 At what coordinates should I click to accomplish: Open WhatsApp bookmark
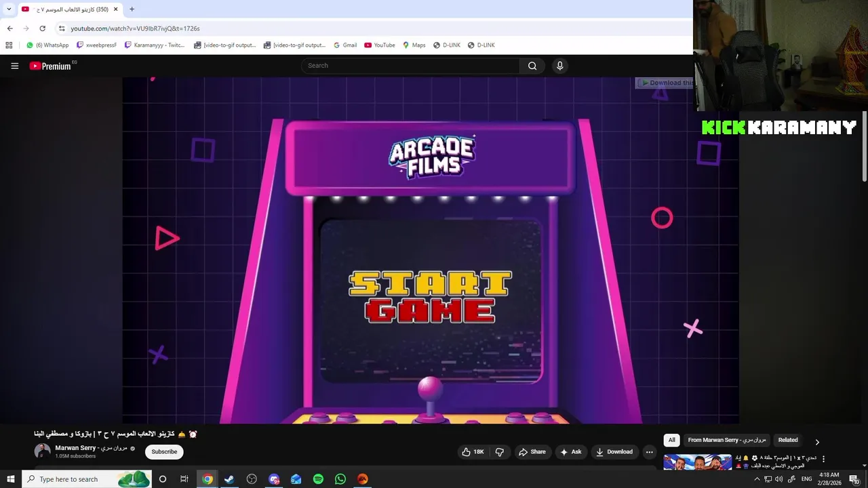(x=47, y=45)
